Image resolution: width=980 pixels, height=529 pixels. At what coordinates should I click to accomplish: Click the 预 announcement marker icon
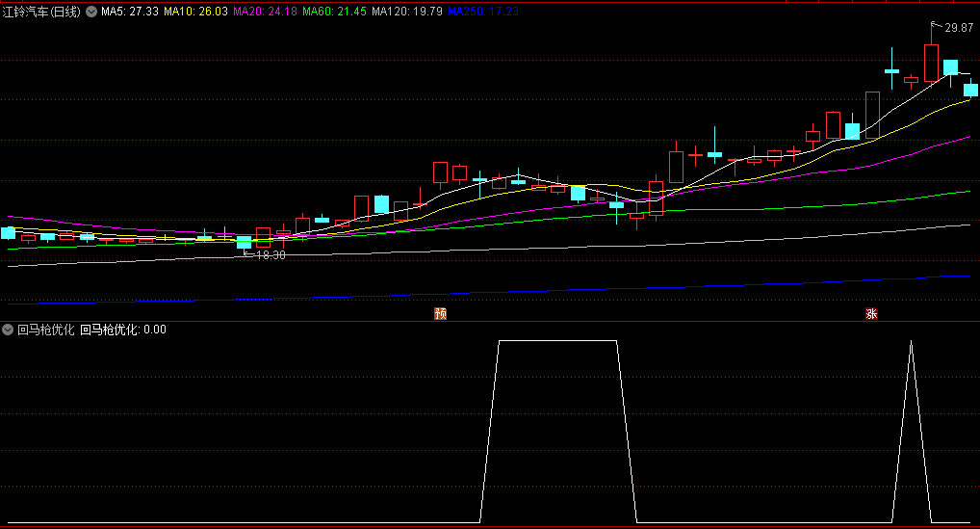point(441,313)
